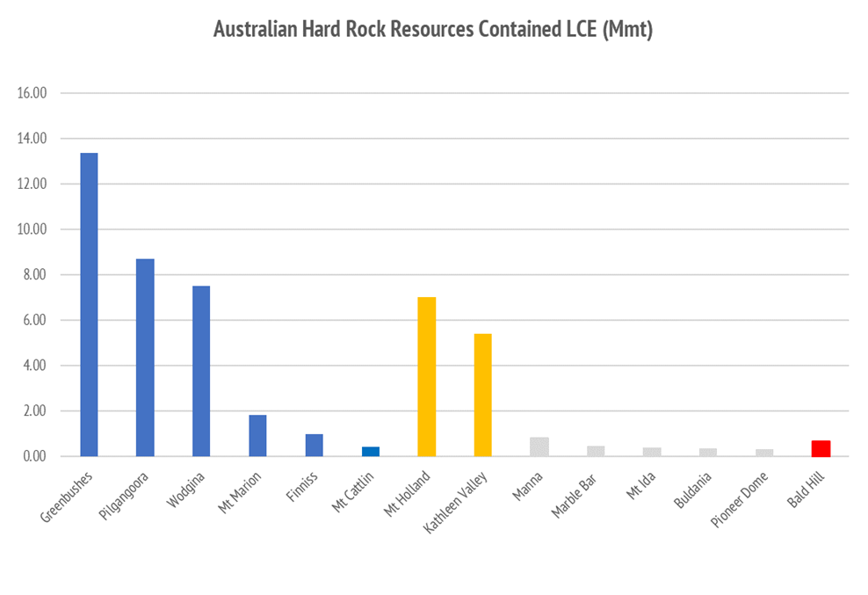Select the grey Manna bar
The width and height of the screenshot is (868, 595).
539,446
